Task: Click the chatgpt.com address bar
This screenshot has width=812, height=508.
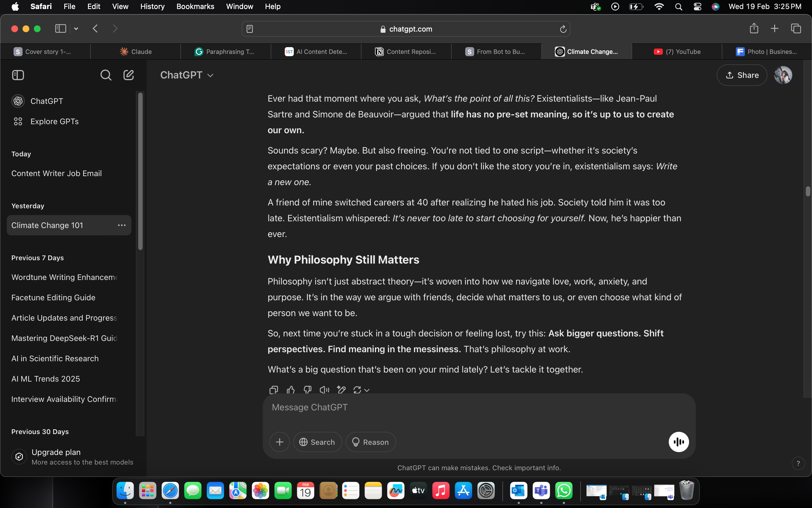Action: (406, 29)
